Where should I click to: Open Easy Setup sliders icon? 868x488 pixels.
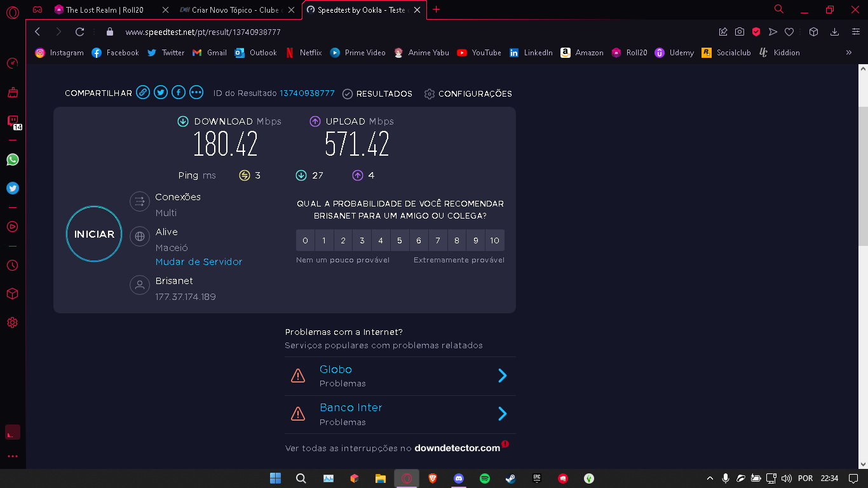pyautogui.click(x=855, y=32)
